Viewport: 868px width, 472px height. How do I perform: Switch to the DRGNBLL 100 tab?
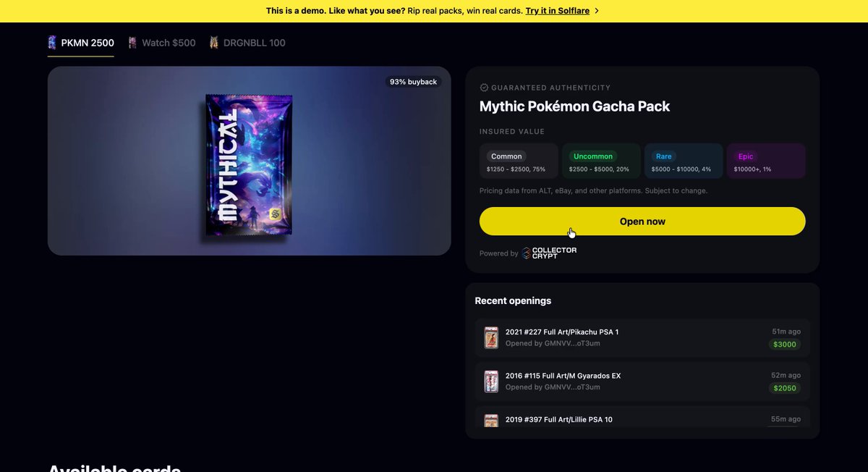pos(247,43)
